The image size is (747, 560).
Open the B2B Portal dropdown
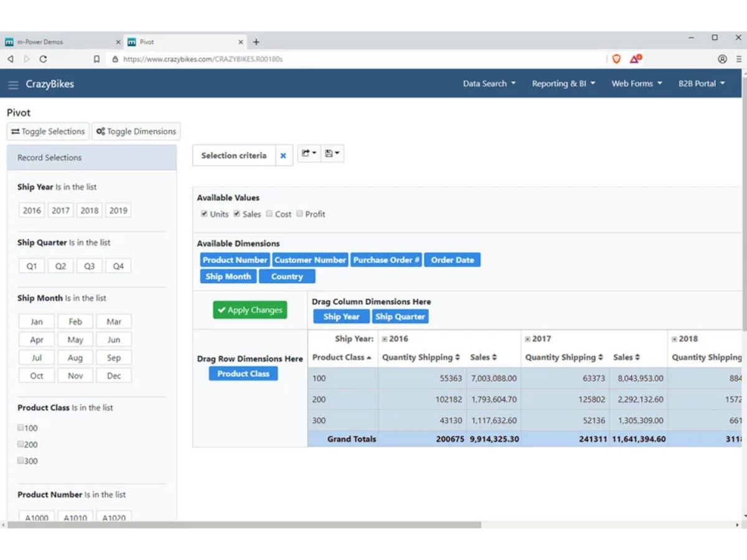tap(702, 83)
